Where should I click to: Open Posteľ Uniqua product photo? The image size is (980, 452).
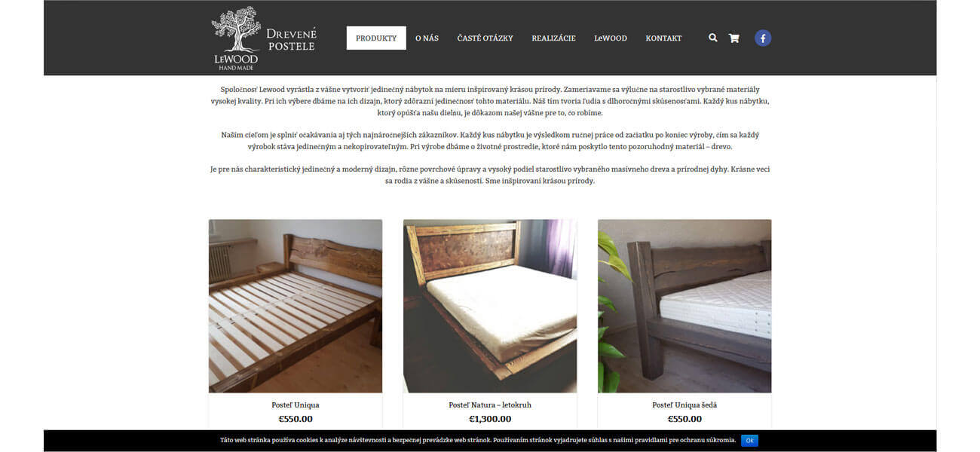click(296, 306)
